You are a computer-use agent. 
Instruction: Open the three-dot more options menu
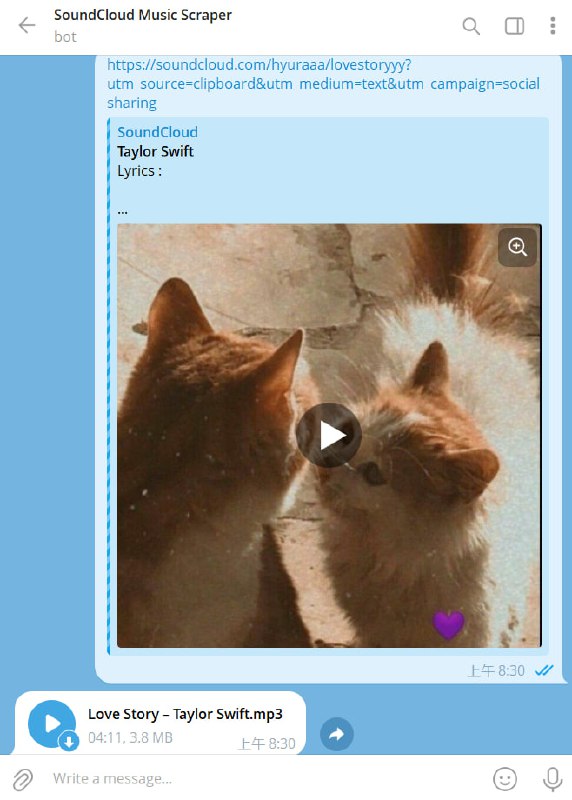(553, 26)
